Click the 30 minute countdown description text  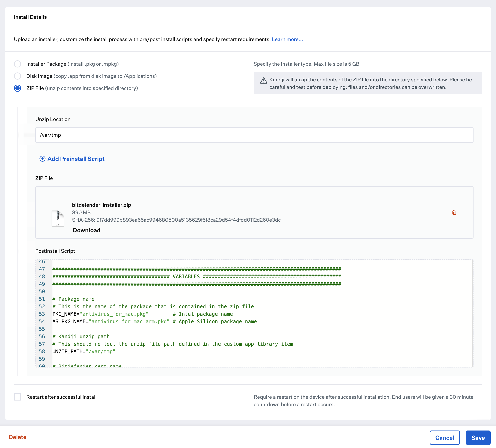tap(363, 401)
